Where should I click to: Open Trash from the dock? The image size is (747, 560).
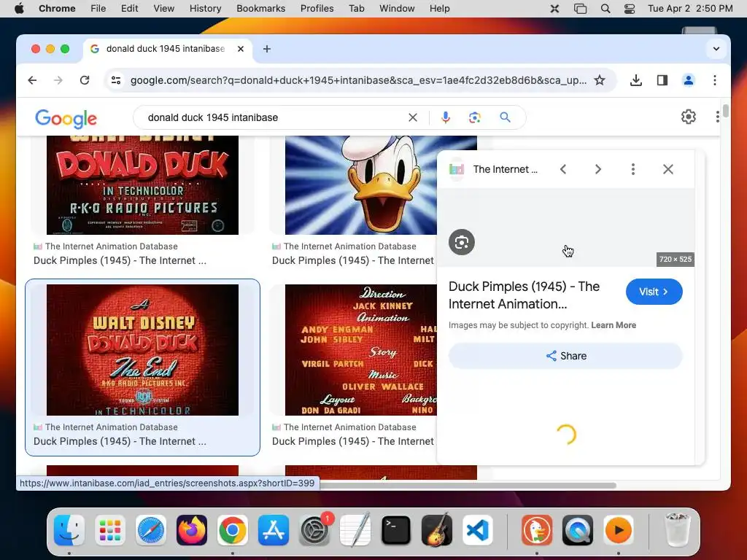(677, 530)
